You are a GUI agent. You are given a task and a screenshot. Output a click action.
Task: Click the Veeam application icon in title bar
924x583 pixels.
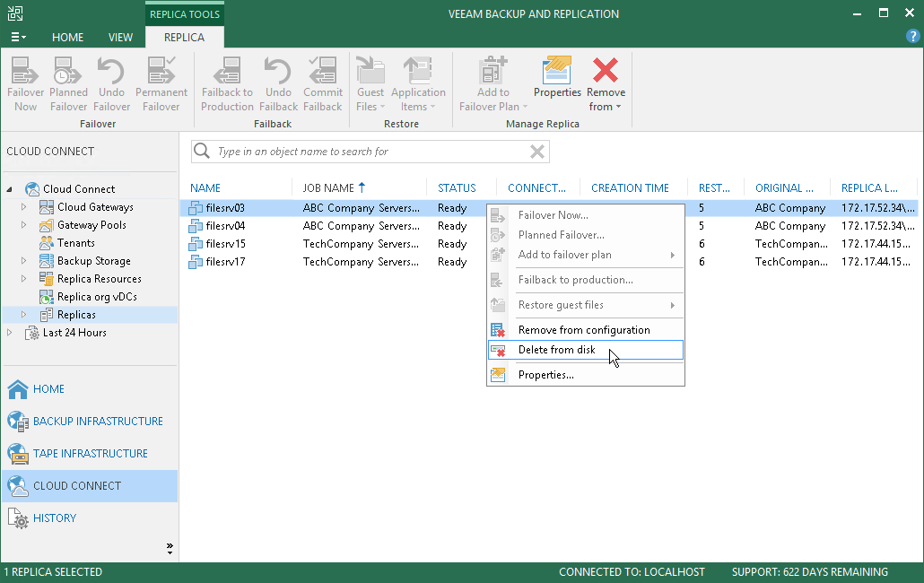coord(15,13)
